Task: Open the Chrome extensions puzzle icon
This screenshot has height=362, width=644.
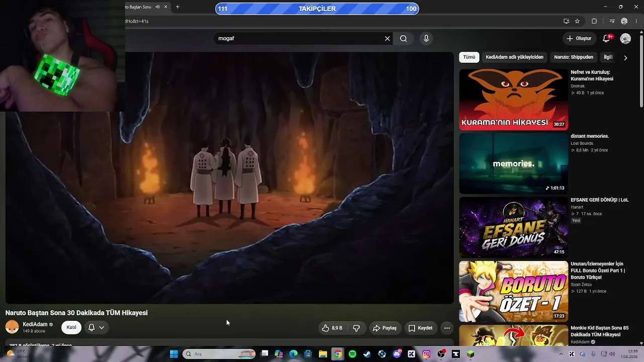Action: 594,21
